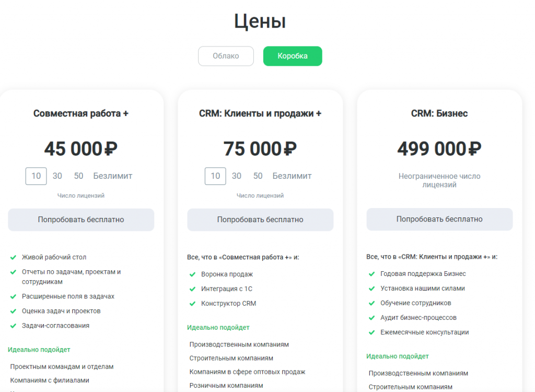Image resolution: width=535 pixels, height=392 pixels.
Task: Choose 30 licenses for Совместная работа +
Action: point(57,176)
